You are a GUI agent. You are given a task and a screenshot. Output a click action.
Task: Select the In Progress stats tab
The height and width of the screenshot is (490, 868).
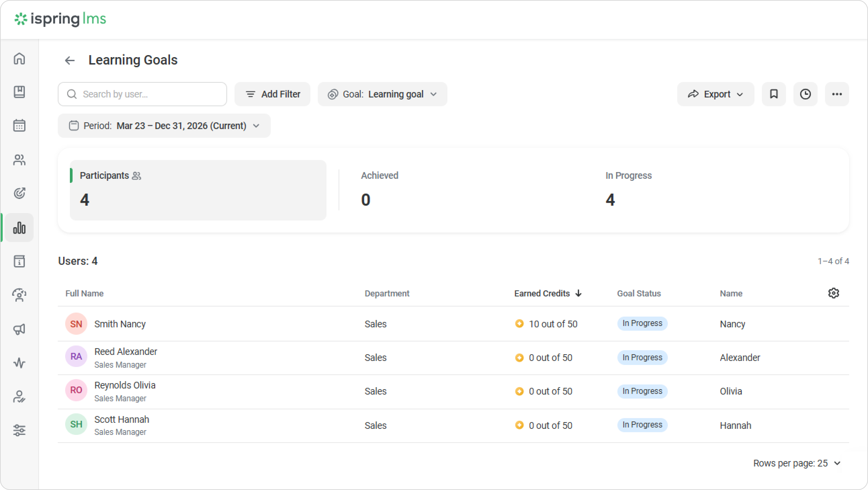click(x=628, y=190)
